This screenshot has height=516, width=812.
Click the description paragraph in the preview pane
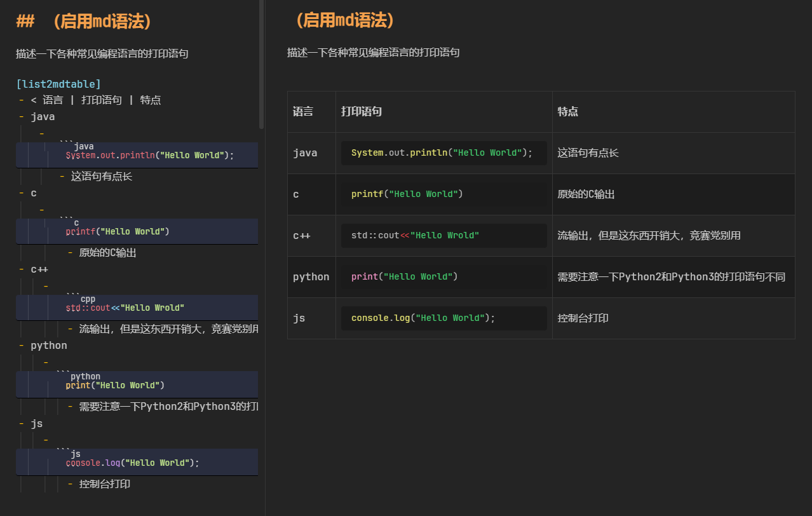click(374, 52)
